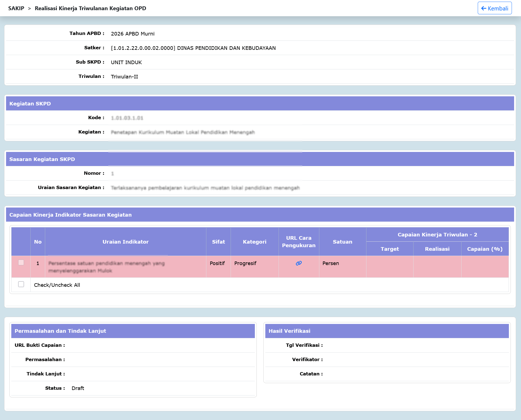Click Capaian Kinerja Indikator Sasaran Kegiatan header

click(260, 215)
